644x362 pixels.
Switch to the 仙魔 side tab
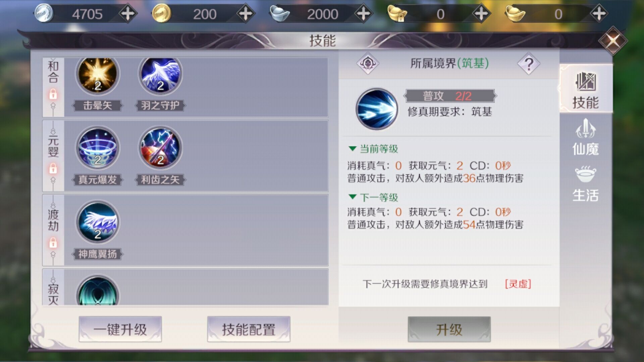tap(585, 137)
